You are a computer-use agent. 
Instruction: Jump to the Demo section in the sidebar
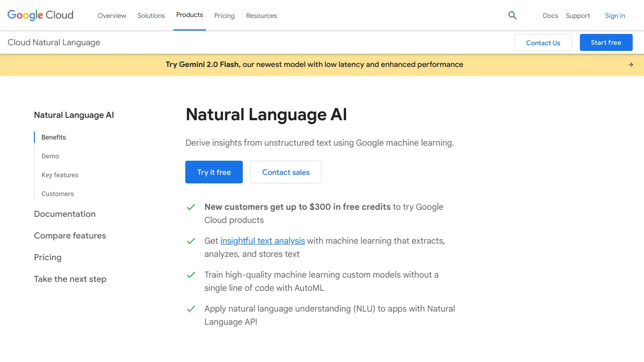pos(50,156)
